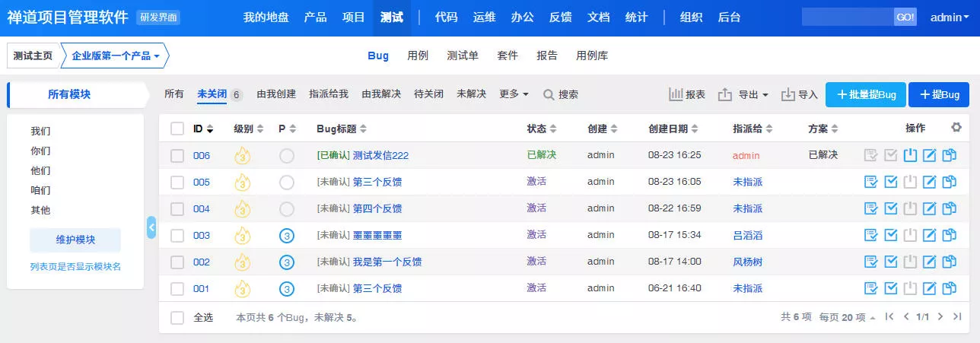The height and width of the screenshot is (343, 980).
Task: Click the resolve icon for bug 004
Action: coord(891,208)
